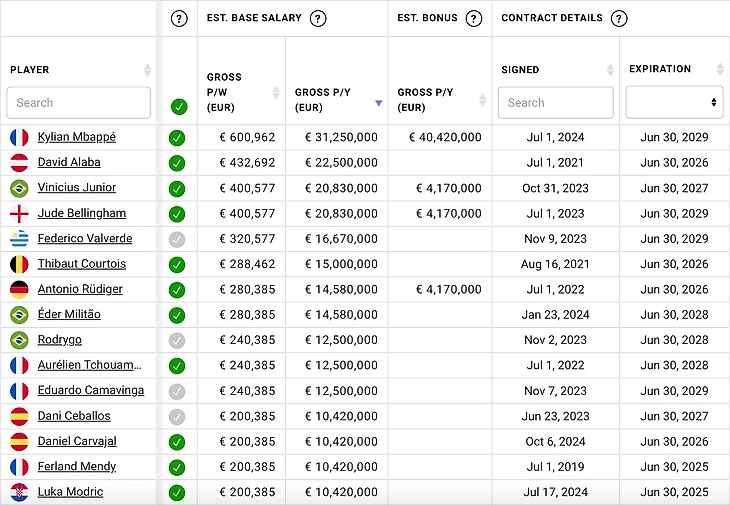Click grey verification mark in Federico Valverde row

(177, 239)
